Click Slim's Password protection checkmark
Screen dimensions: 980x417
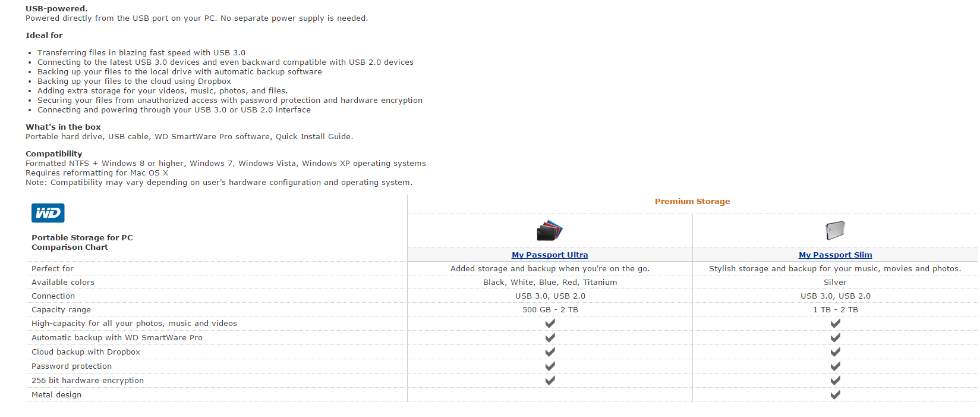tap(836, 366)
